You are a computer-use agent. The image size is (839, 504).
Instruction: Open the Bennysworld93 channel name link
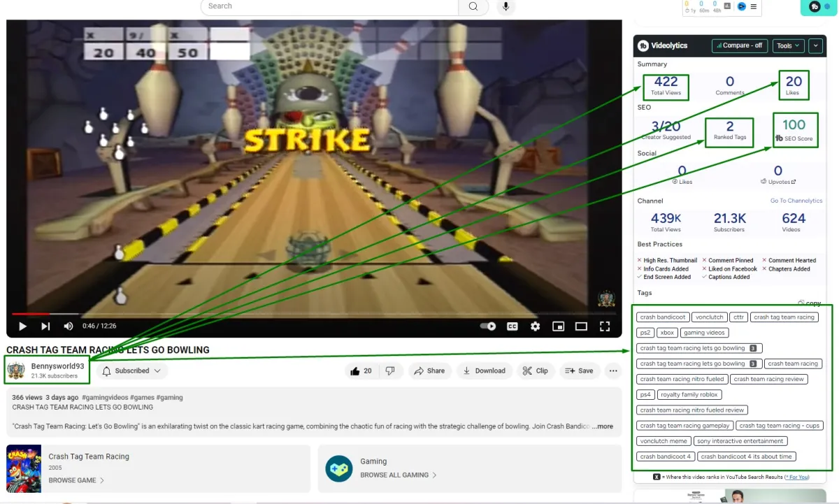pos(57,366)
